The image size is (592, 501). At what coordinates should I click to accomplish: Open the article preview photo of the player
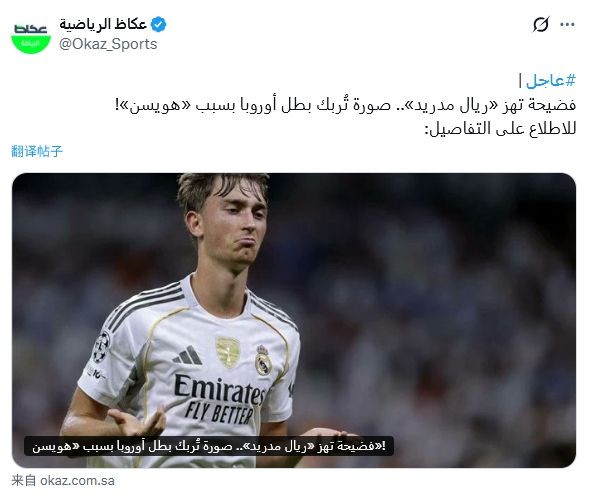pyautogui.click(x=294, y=320)
